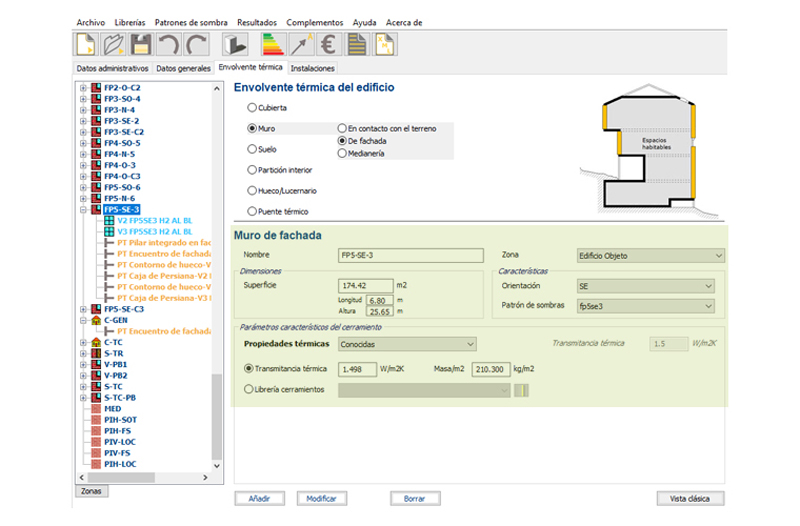Click the tree's vertical scrollbar thumb
Image resolution: width=800 pixels, height=526 pixels.
click(x=217, y=416)
